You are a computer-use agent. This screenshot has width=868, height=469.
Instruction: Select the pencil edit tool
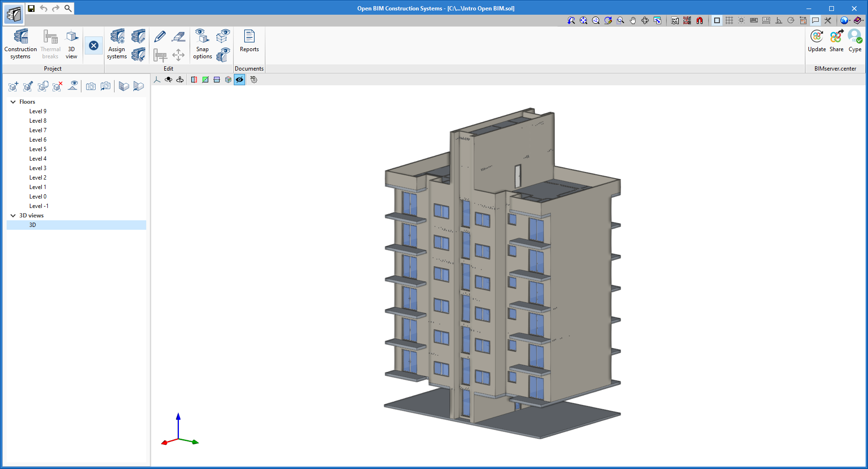(x=160, y=36)
